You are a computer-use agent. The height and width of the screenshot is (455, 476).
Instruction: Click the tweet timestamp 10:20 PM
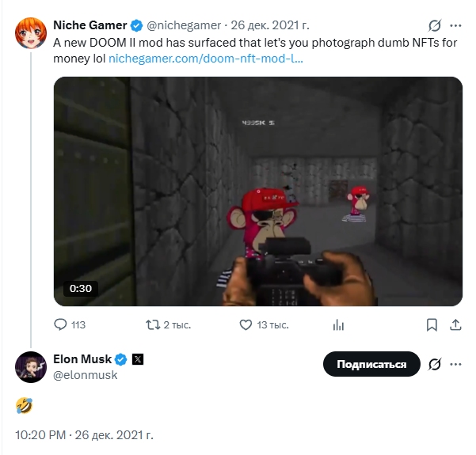(x=40, y=435)
